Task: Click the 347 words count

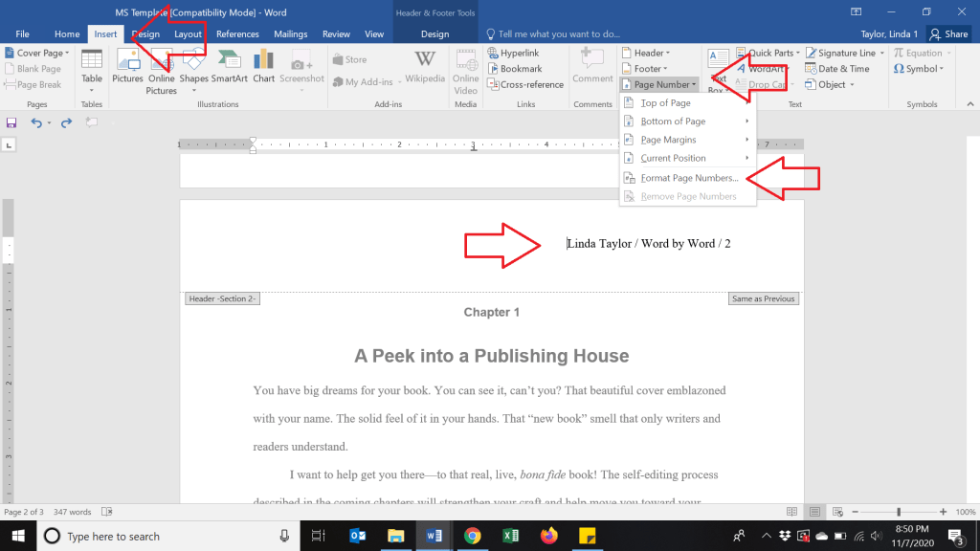Action: pyautogui.click(x=72, y=512)
